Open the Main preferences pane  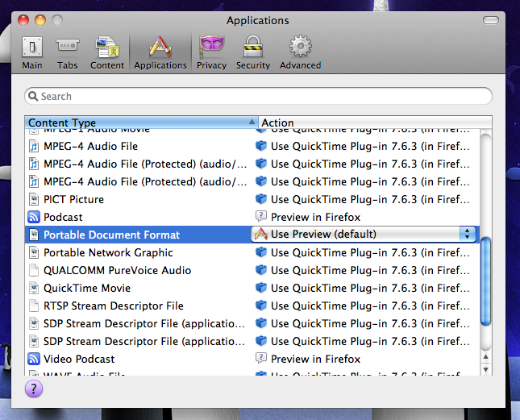tap(32, 53)
